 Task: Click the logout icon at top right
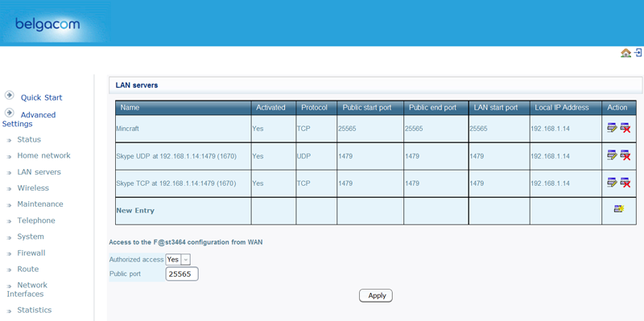pos(638,52)
